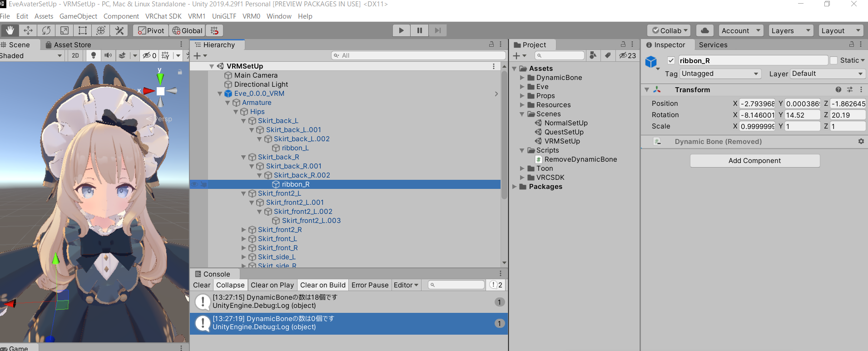
Task: Select the Rotate tool
Action: pos(46,30)
